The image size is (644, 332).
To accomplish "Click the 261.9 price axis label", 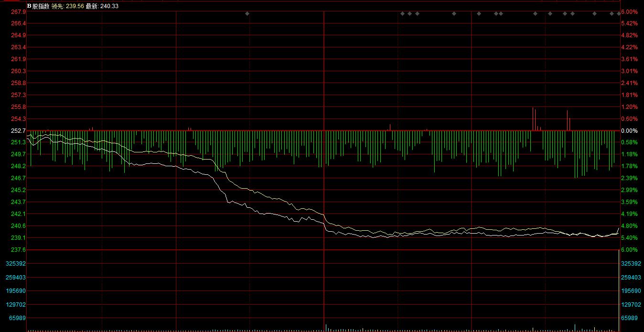I will (x=18, y=59).
